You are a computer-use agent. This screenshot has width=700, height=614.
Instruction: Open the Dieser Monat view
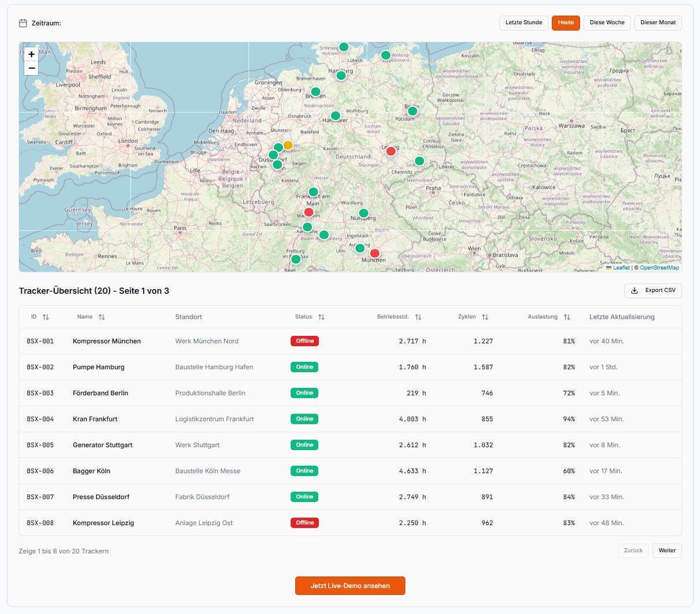click(658, 23)
